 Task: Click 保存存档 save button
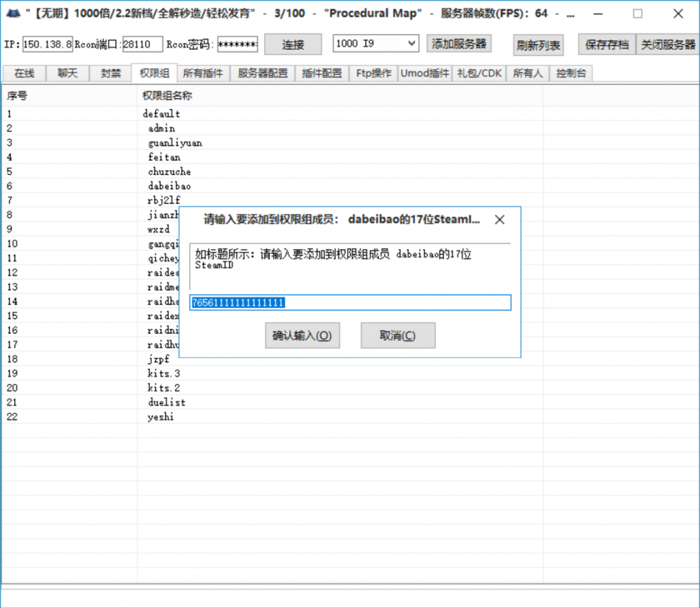click(x=606, y=44)
